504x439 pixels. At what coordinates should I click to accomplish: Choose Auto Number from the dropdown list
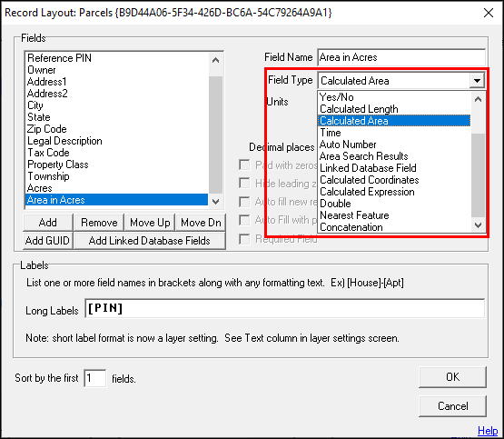[x=348, y=145]
